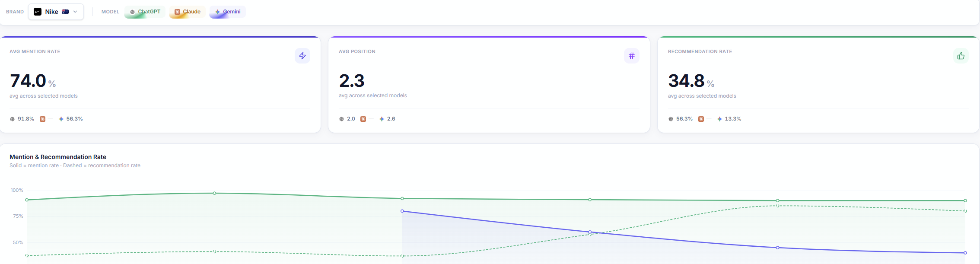The width and height of the screenshot is (980, 264).
Task: Click the 75% y-axis label
Action: 18,216
